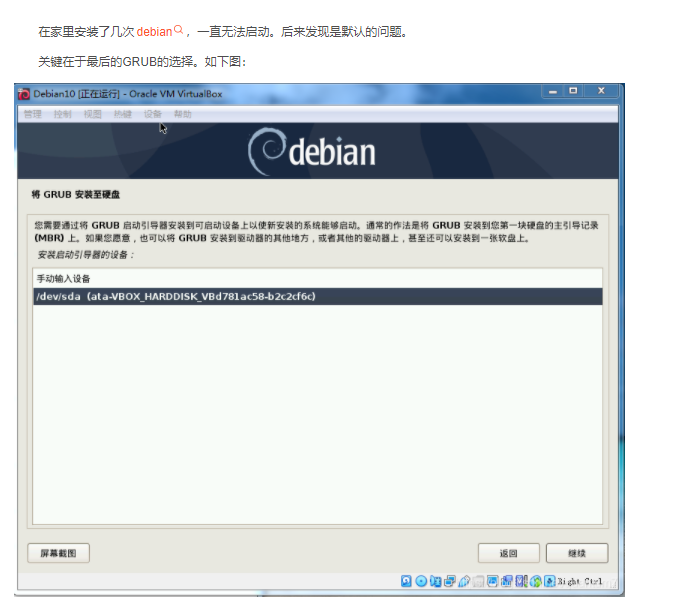The width and height of the screenshot is (683, 608).
Task: Click the CPU virtualization status icon
Action: (x=521, y=581)
